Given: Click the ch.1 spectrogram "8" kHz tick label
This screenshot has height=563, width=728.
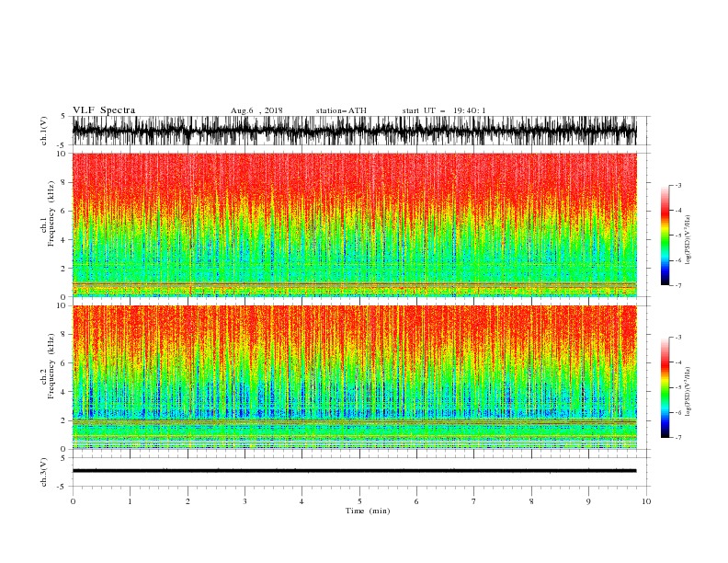Looking at the screenshot, I should point(64,182).
